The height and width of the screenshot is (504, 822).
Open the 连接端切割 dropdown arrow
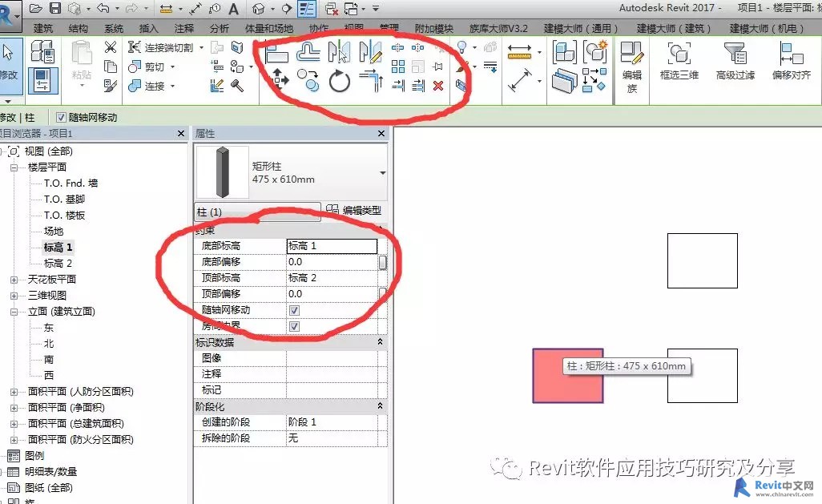[x=201, y=48]
